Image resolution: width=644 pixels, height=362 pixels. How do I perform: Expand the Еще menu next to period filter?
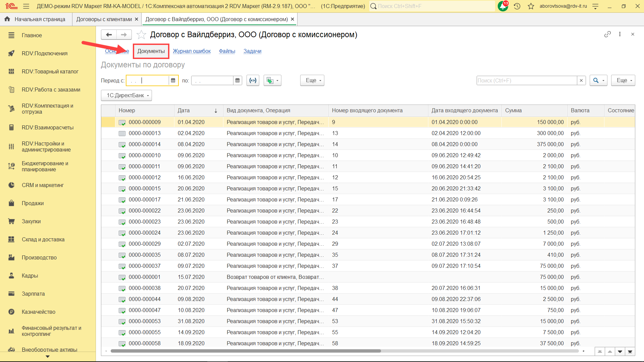(312, 80)
